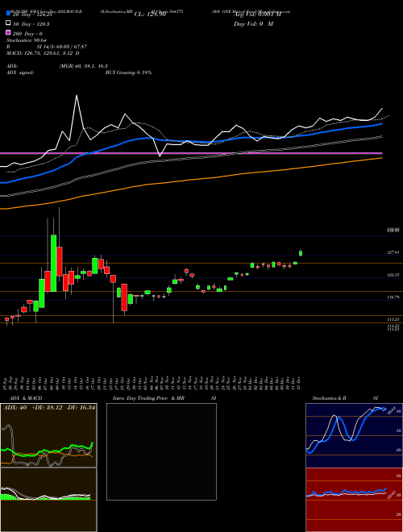Click the magenta 200 Day horizontal line
The image size is (403, 532).
tap(191, 153)
